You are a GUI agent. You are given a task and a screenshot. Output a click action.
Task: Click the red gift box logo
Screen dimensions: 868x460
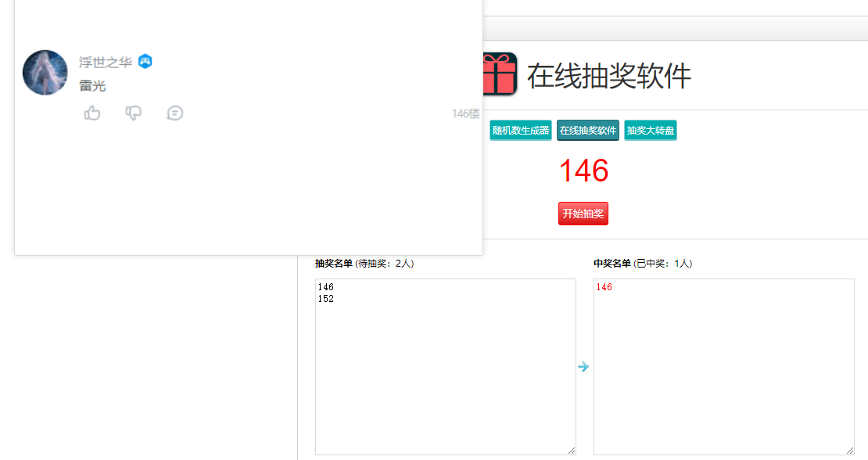point(500,74)
